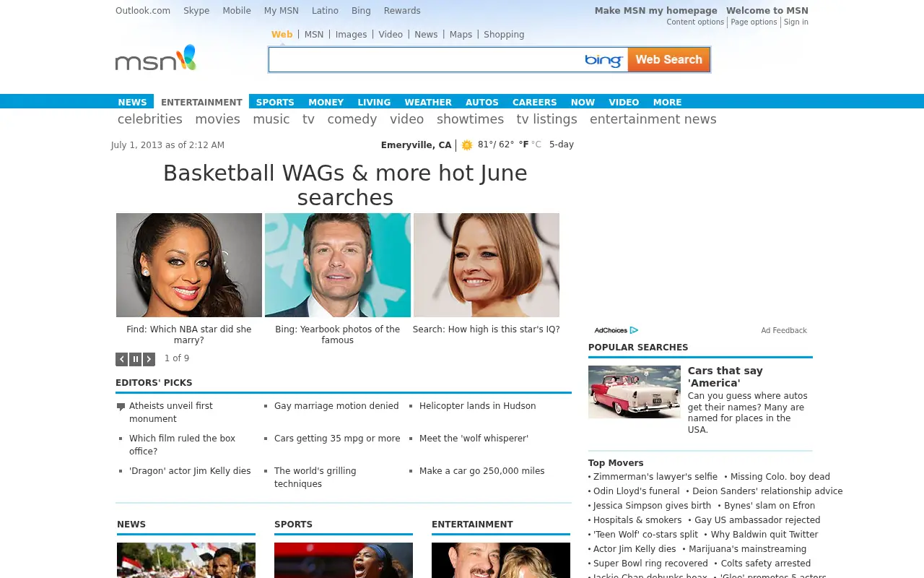Open the showtimes sub-section
Viewport: 924px width, 578px height.
tap(470, 119)
